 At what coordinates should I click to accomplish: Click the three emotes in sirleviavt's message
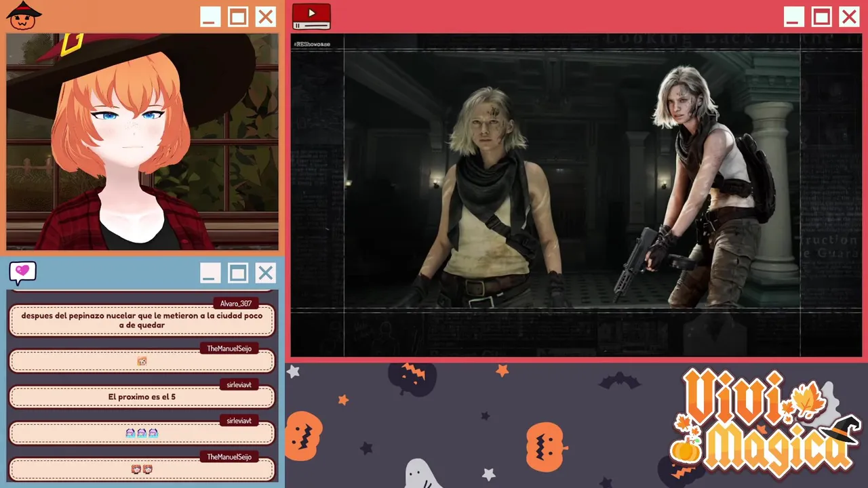point(142,432)
